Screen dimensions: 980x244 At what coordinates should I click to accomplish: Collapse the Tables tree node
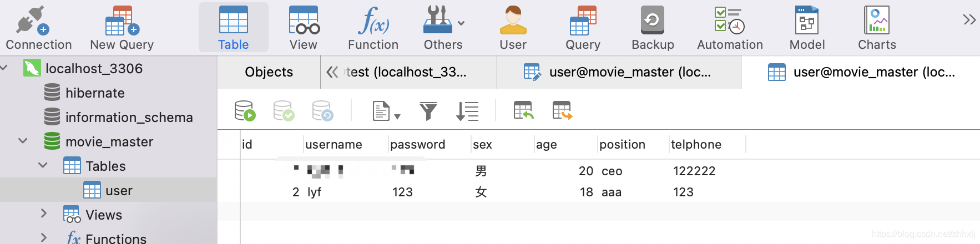pos(43,165)
